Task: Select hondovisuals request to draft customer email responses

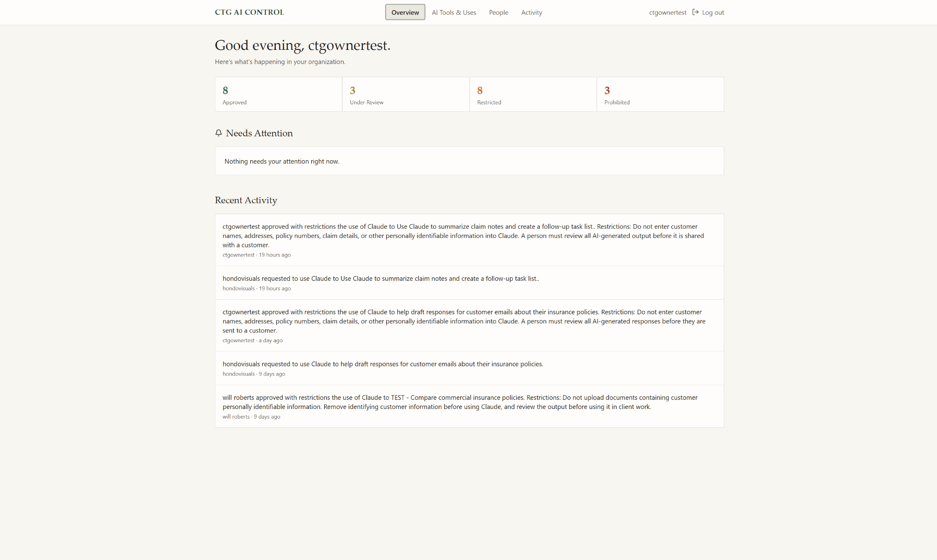Action: point(469,368)
